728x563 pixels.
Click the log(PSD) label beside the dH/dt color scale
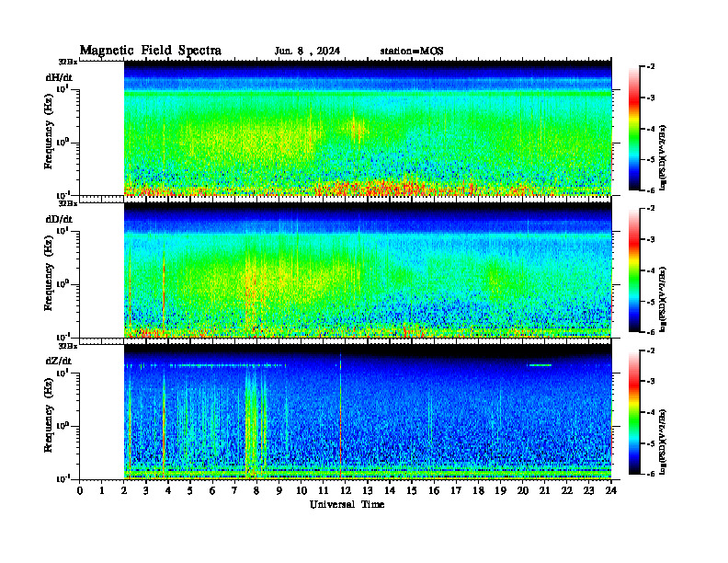pos(663,157)
